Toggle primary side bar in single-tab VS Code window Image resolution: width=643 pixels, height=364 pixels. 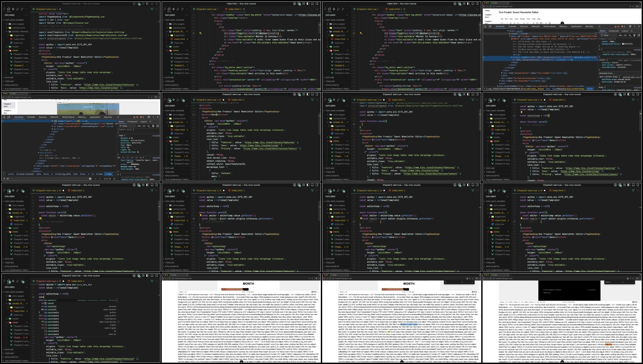(x=147, y=4)
